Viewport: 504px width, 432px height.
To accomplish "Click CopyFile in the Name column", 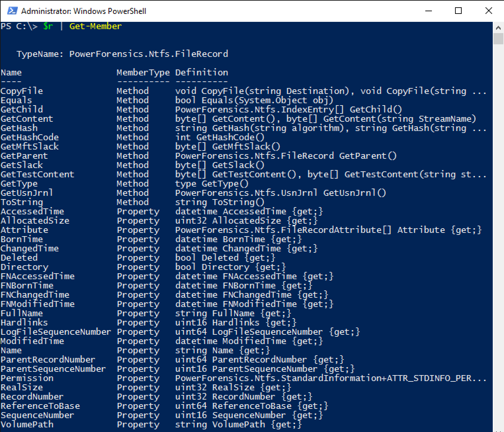I will tap(22, 91).
